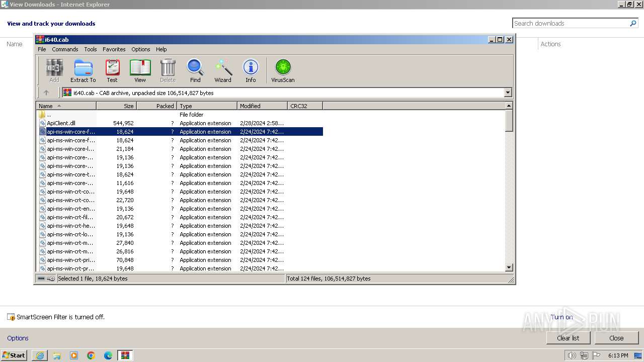Select file with size 26,816
Viewport: 644px width, 362px height.
pos(180,251)
